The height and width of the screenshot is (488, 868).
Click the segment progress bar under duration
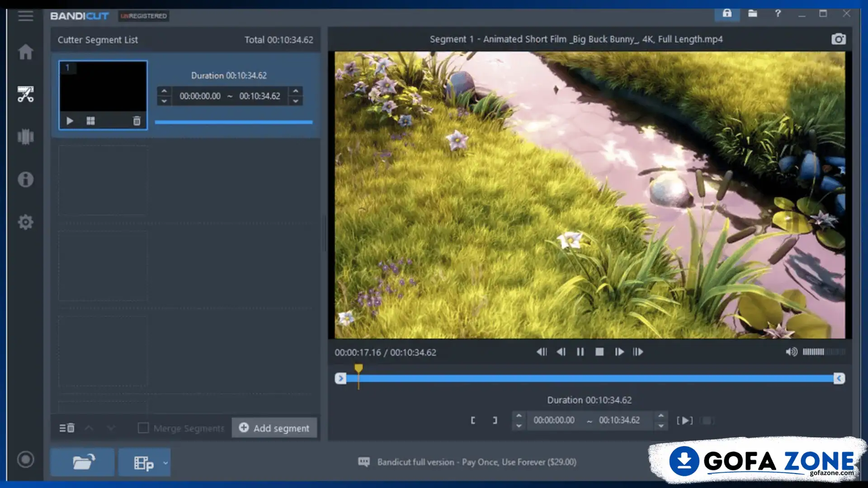pyautogui.click(x=234, y=122)
